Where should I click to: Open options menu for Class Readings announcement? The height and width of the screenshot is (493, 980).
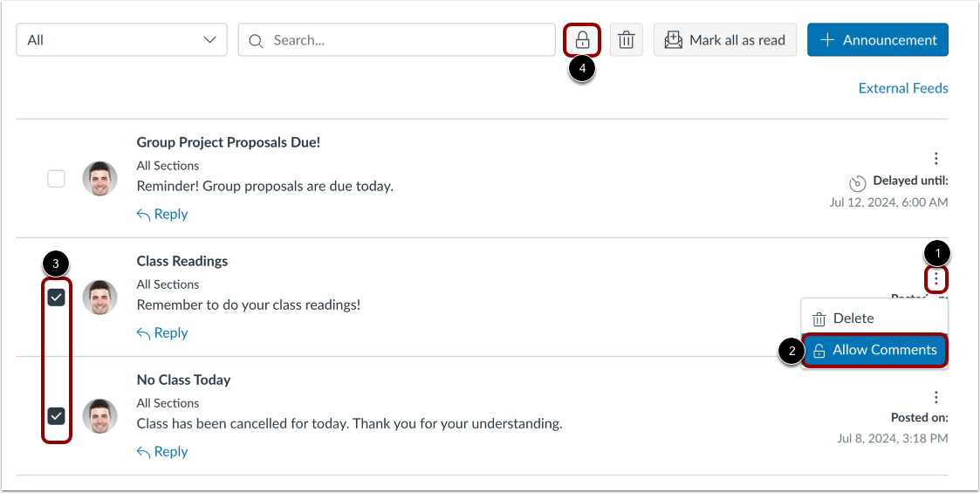click(x=935, y=279)
